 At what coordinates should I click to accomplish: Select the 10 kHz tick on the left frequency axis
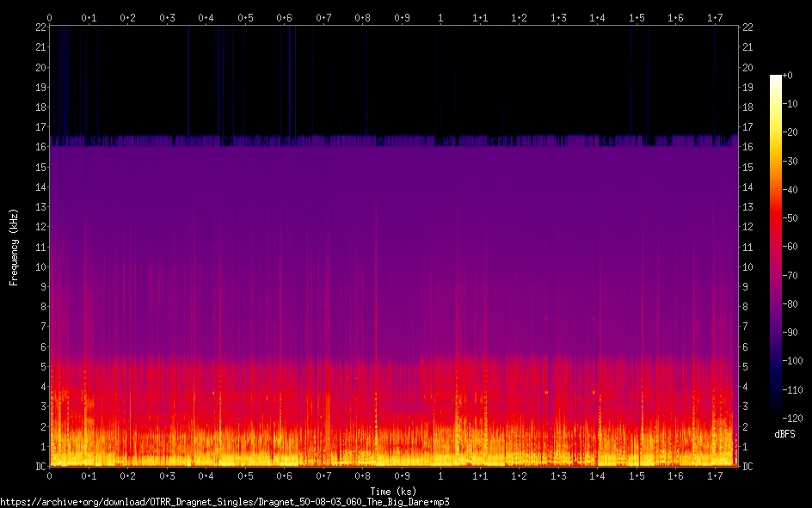[40, 267]
